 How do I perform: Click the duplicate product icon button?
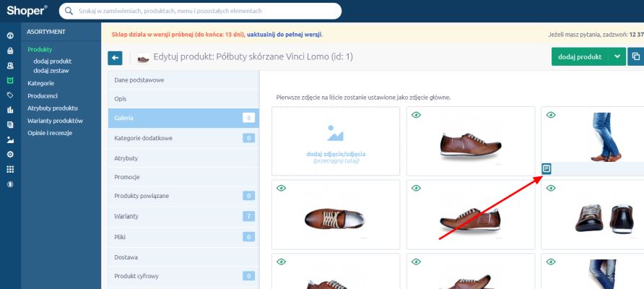(x=635, y=56)
